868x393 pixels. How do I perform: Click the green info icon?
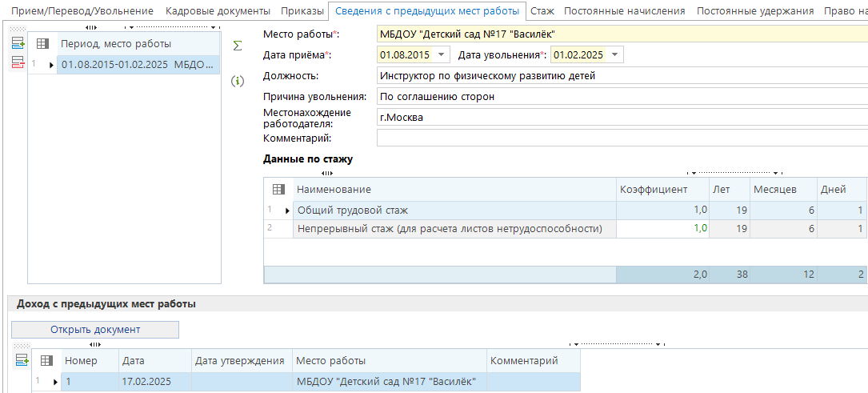pos(237,82)
